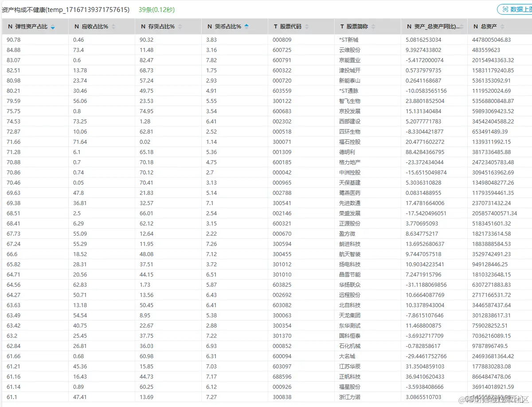Select the stock name *ST新城
The width and height of the screenshot is (532, 407).
[x=348, y=40]
